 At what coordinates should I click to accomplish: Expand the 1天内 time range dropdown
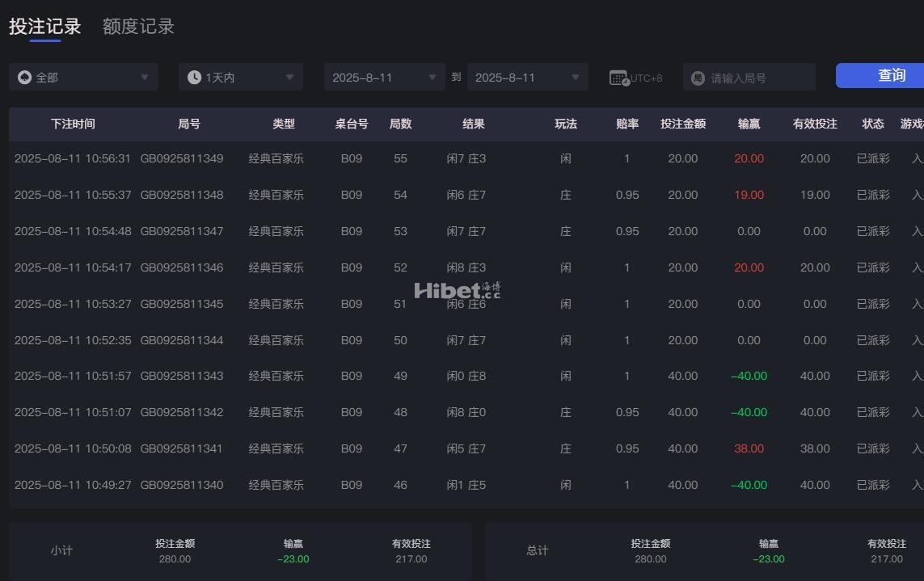(241, 78)
